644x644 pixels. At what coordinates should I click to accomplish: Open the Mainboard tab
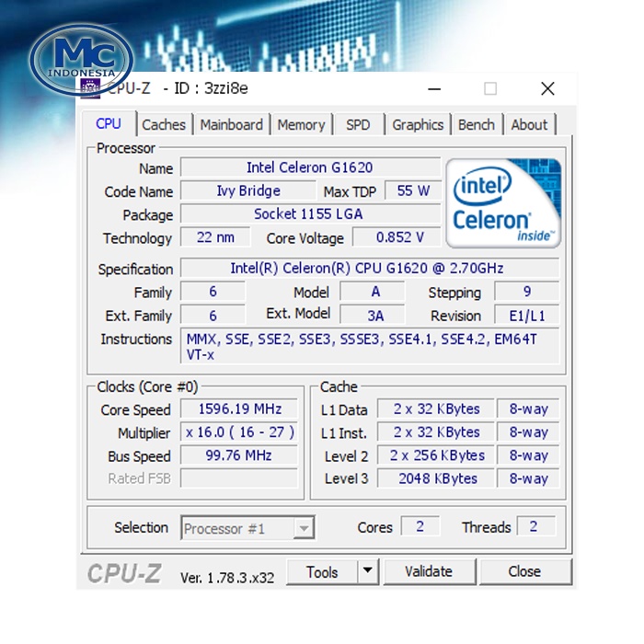point(231,124)
